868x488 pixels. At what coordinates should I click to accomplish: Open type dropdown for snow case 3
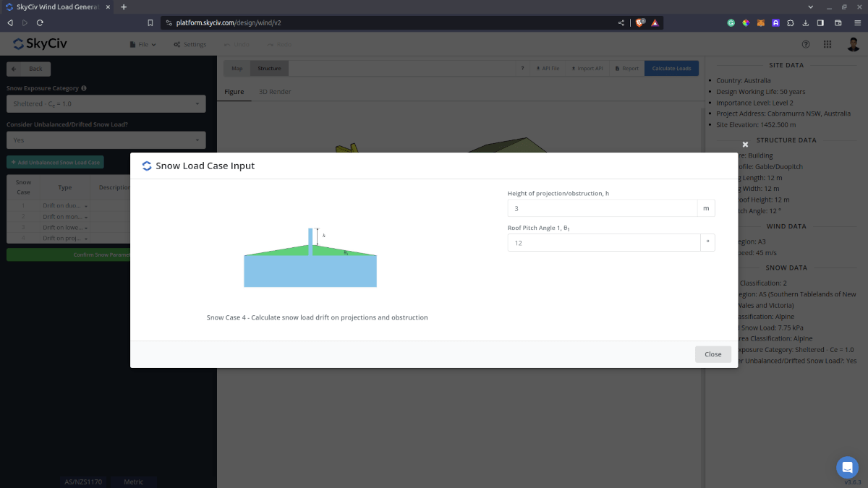pos(65,228)
